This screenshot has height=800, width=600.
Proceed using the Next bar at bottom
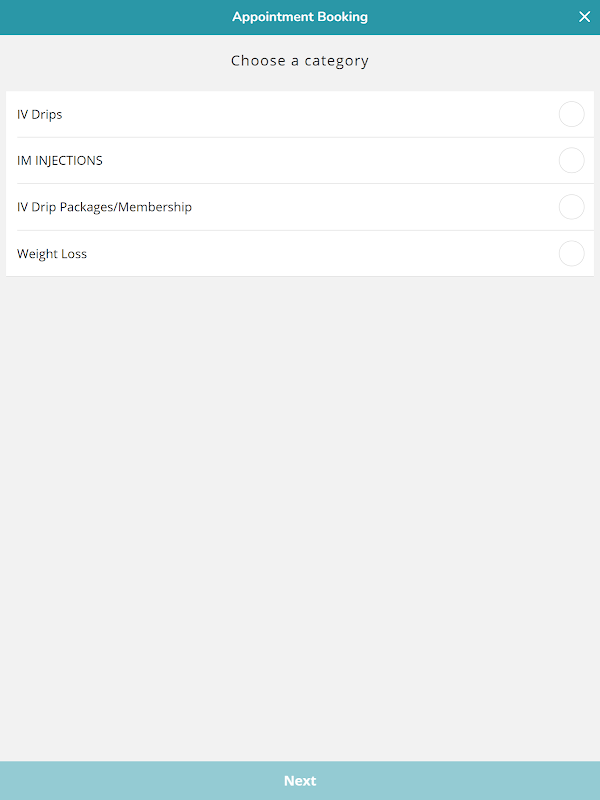coord(300,781)
